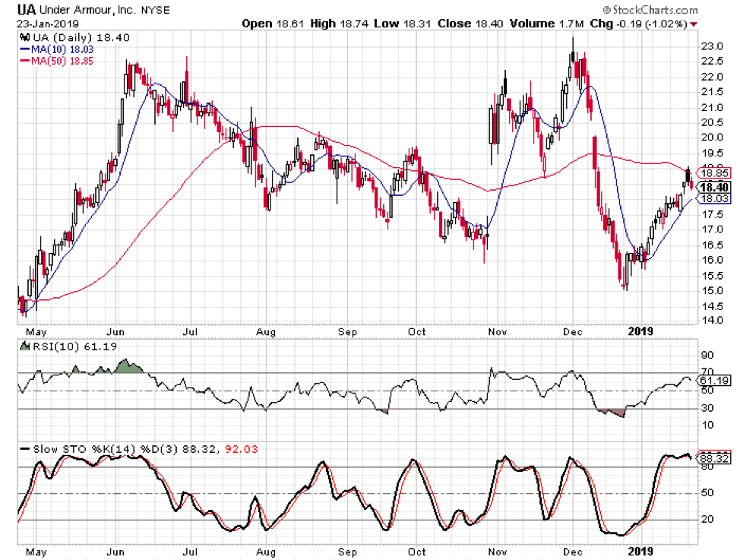Click the 'MA(50) 18.85' legend label
740x560 pixels.
pos(62,61)
